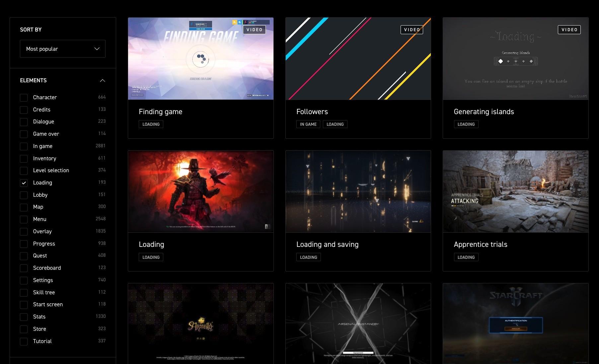Viewport: 599px width, 364px height.
Task: Enable the Start screen filter
Action: pos(24,305)
